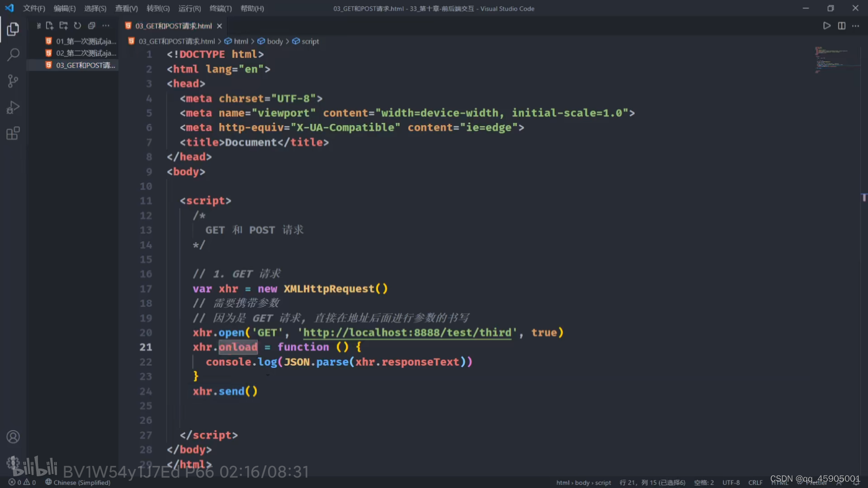Open explorer more actions ellipsis
Image resolution: width=868 pixels, height=488 pixels.
(x=106, y=26)
